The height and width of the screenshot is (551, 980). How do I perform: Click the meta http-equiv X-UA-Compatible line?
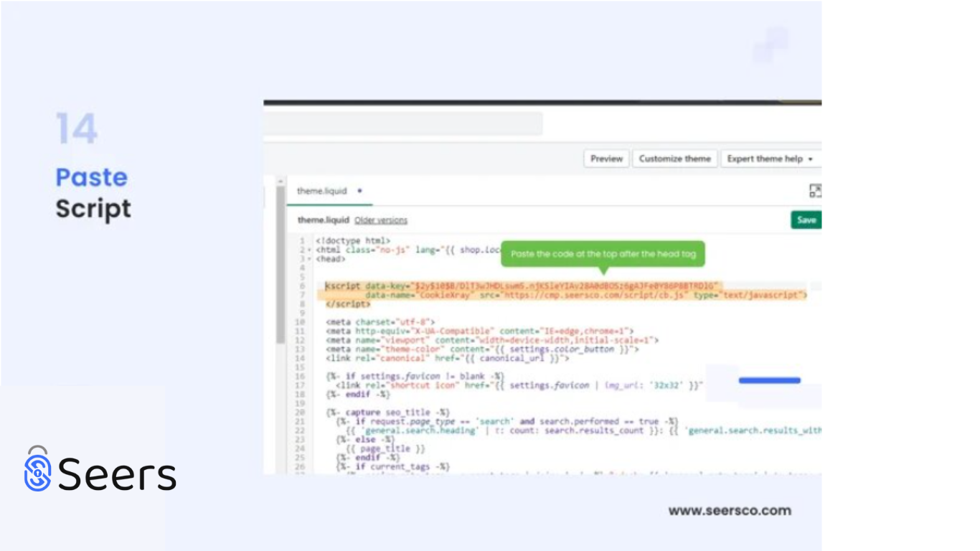pos(479,331)
